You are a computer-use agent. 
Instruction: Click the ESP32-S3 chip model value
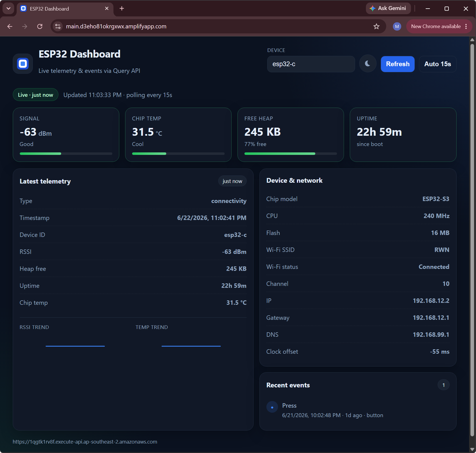click(436, 199)
